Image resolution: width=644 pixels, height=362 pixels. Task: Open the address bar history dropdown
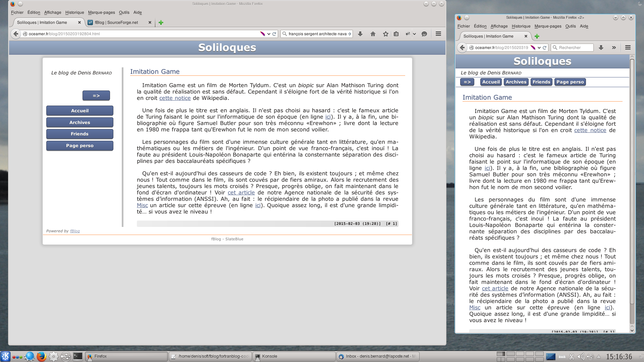pos(268,34)
